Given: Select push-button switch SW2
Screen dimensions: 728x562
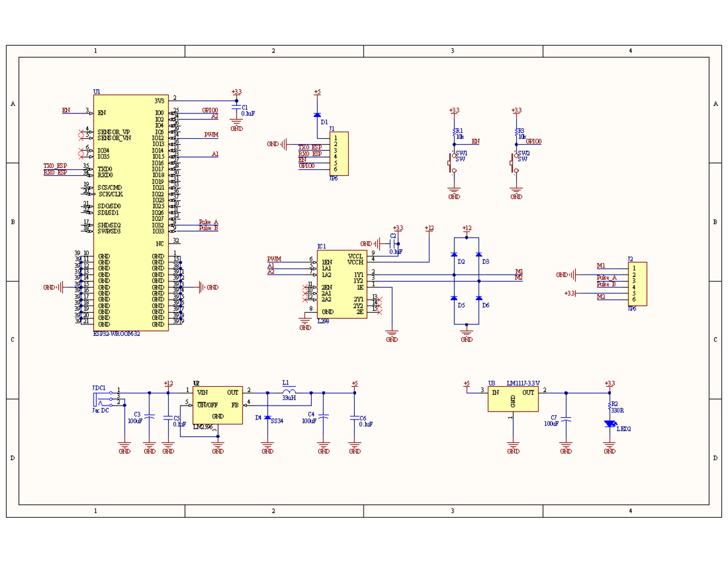Looking at the screenshot, I should pos(514,162).
